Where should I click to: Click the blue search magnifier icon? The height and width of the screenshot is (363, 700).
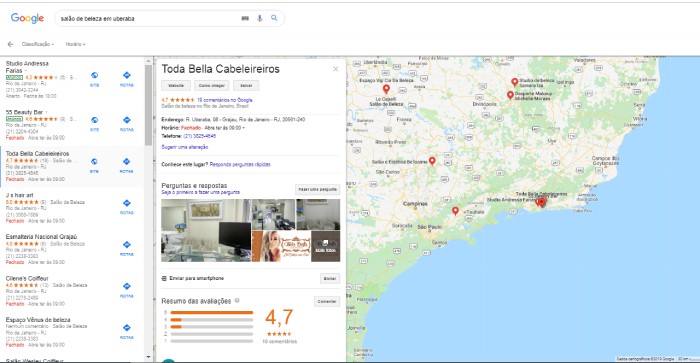click(274, 18)
